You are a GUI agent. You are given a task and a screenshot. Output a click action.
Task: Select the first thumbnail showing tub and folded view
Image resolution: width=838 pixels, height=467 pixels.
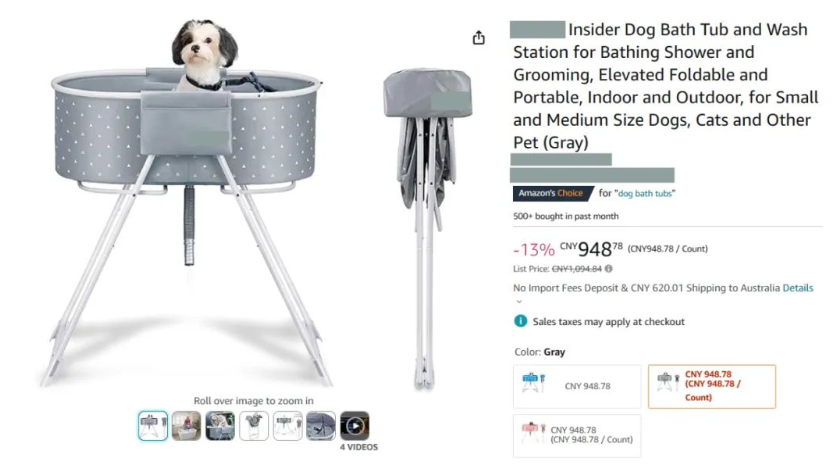[153, 426]
